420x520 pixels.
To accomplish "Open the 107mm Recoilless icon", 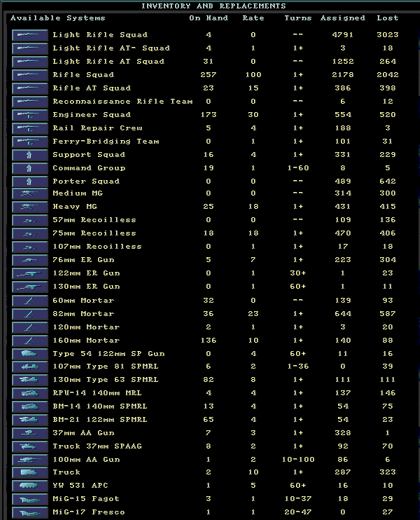I will click(30, 247).
